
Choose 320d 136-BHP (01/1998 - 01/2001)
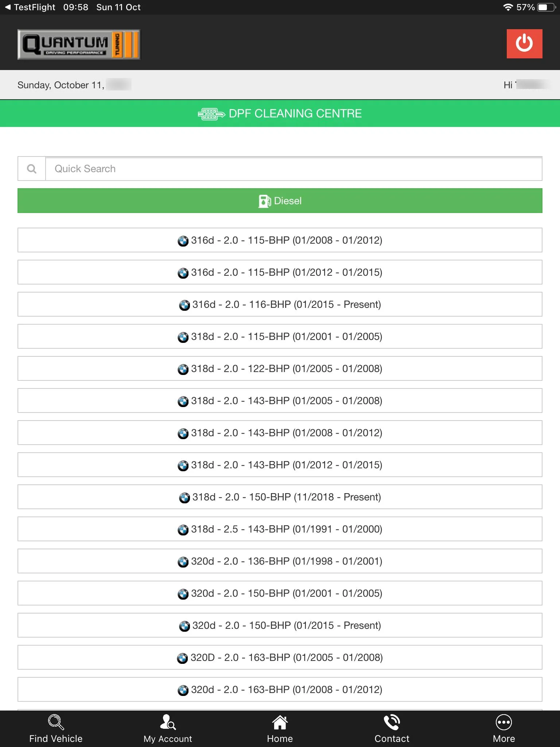coord(280,561)
